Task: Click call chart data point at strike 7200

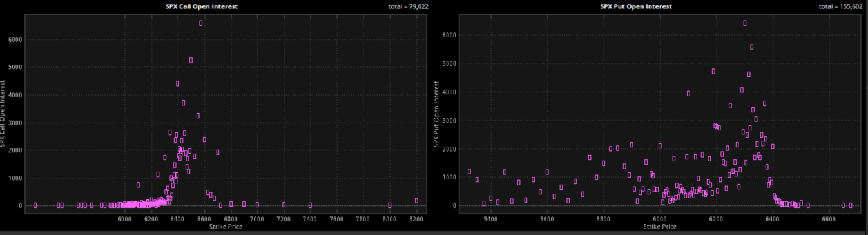Action: (284, 204)
